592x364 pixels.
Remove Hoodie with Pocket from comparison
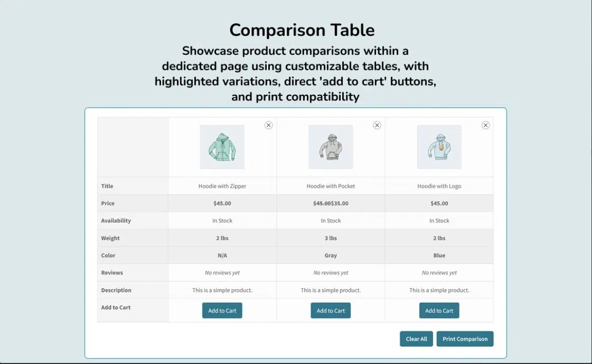377,125
